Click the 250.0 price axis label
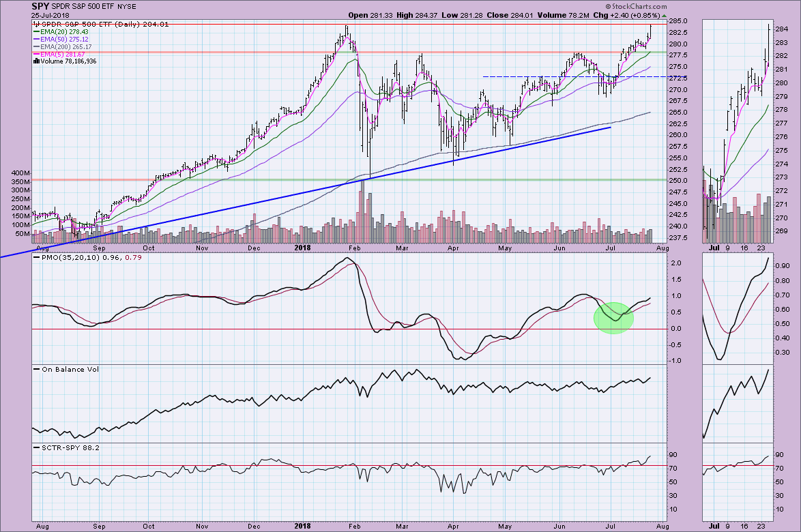Viewport: 801px width, 532px height. [679, 181]
